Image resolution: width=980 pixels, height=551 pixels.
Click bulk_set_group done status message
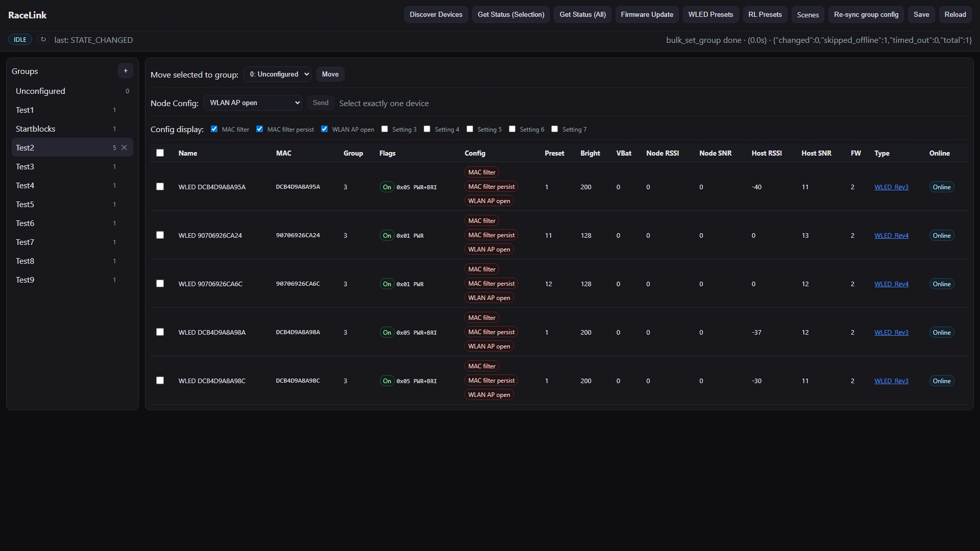pyautogui.click(x=819, y=40)
